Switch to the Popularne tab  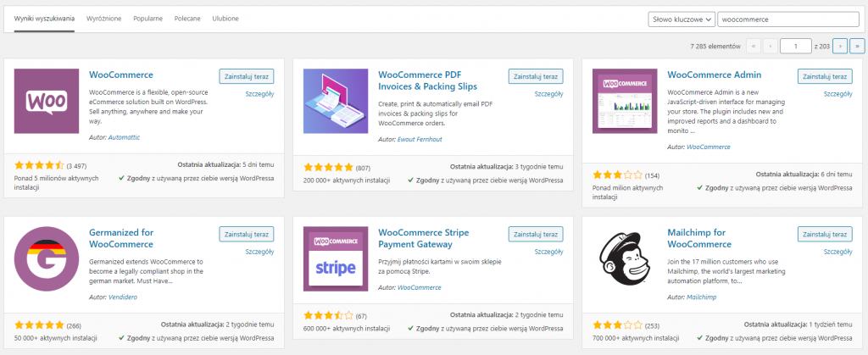[147, 19]
